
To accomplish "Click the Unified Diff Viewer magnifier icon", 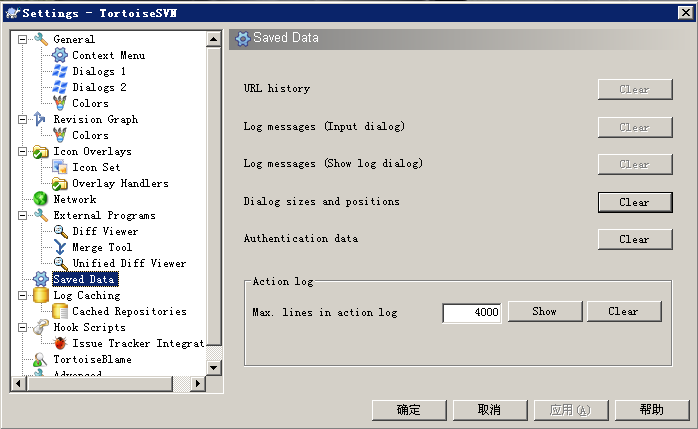I will pos(60,263).
